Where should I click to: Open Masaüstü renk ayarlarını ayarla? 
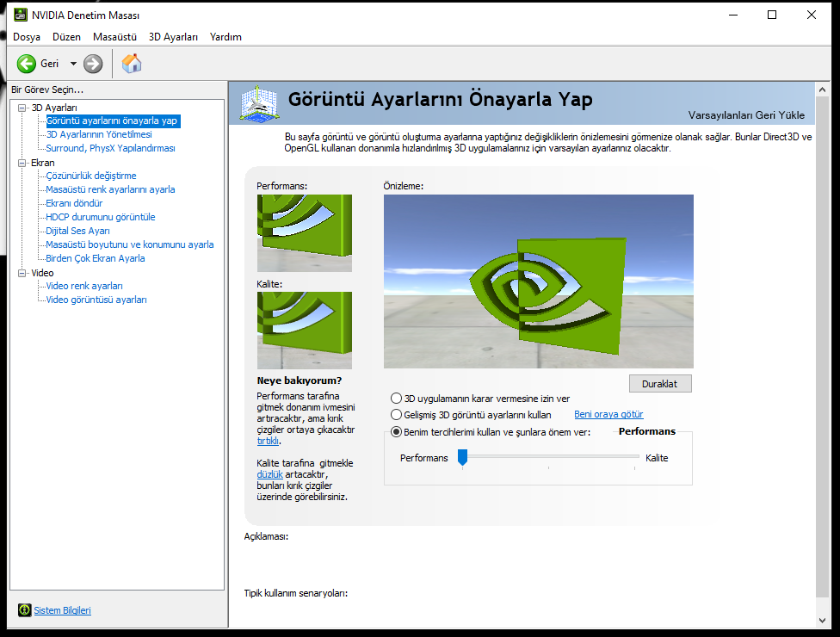(110, 189)
